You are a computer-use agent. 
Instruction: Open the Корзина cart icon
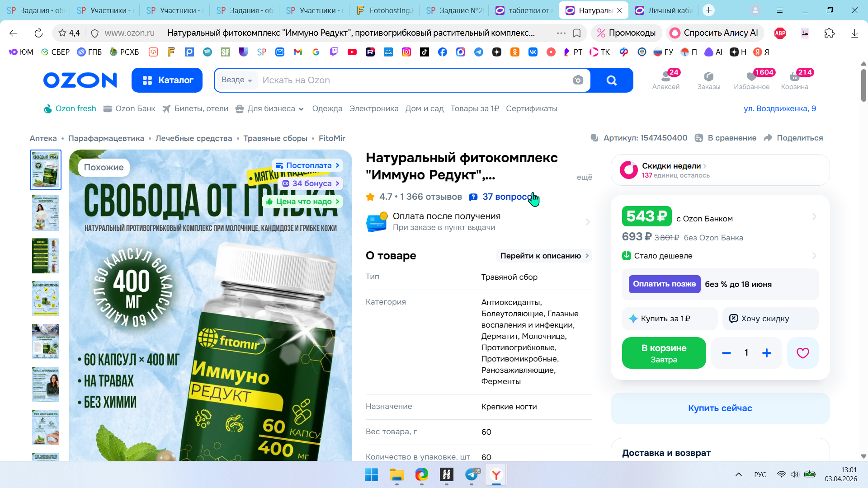794,80
